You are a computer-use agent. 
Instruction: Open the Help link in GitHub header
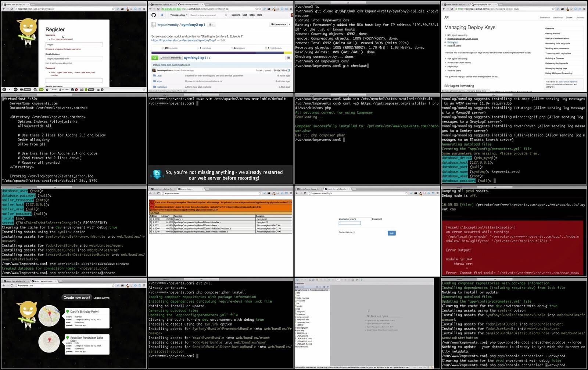point(260,15)
